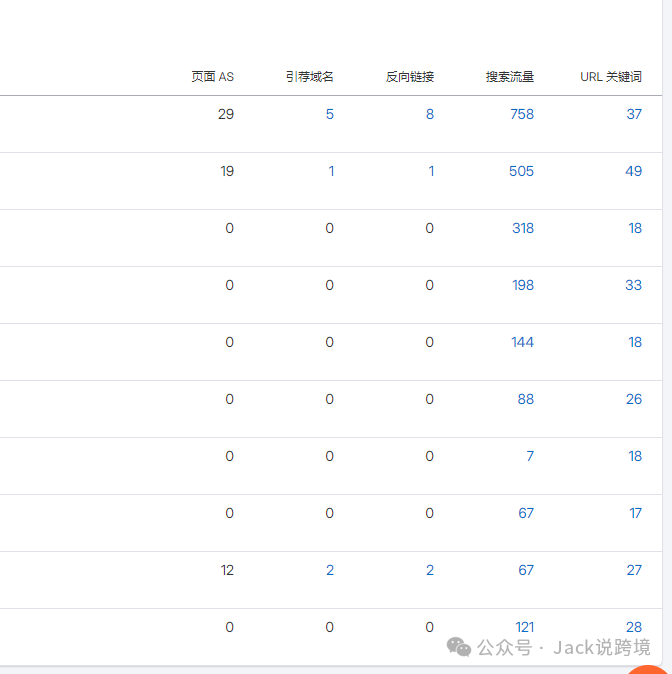
Task: Open search traffic value 144
Action: click(522, 342)
